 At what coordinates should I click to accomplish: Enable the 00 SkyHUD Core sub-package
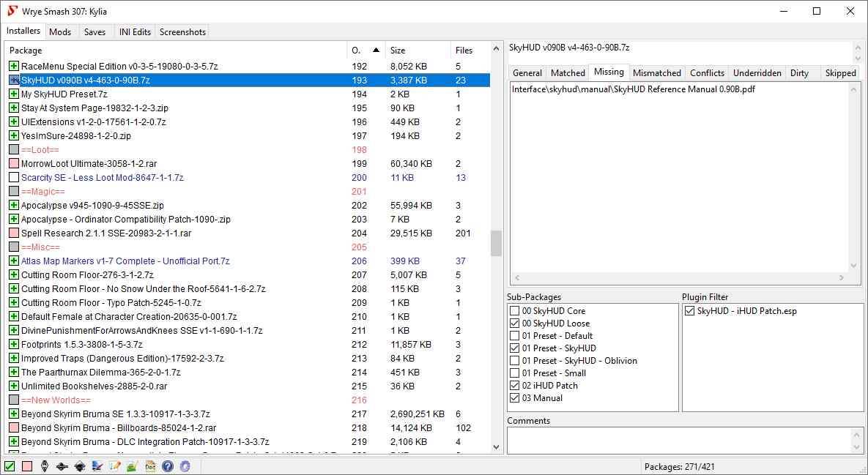515,311
